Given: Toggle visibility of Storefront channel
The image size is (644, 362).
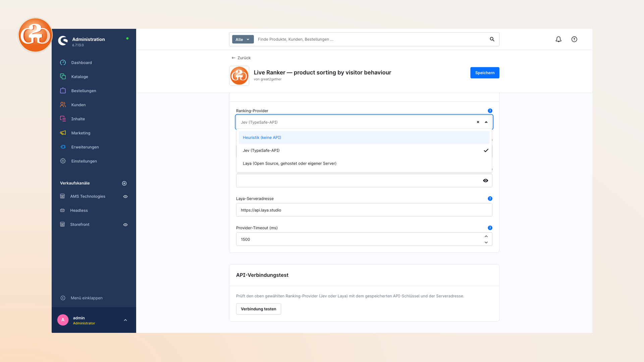Looking at the screenshot, I should click(x=125, y=225).
